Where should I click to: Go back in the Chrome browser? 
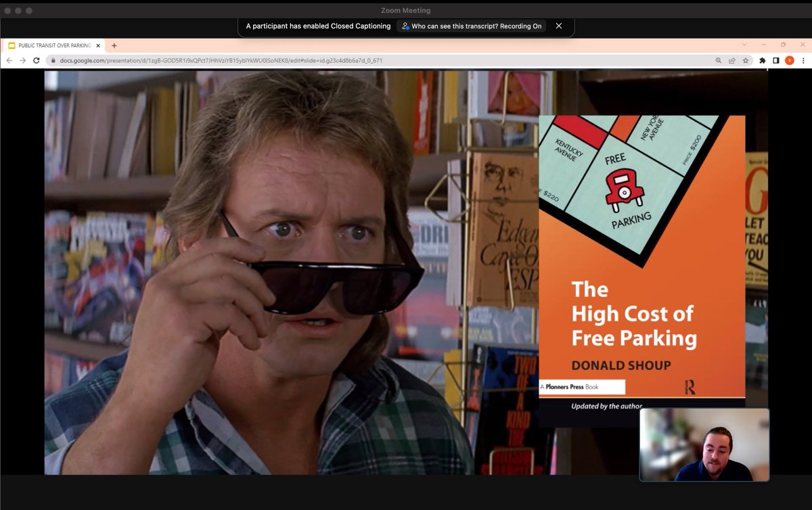pyautogui.click(x=9, y=60)
